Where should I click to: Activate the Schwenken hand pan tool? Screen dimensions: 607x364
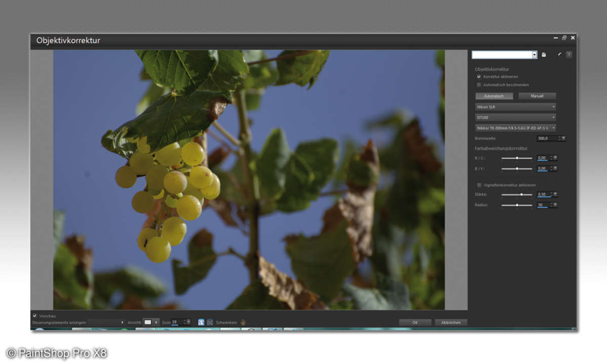[243, 322]
